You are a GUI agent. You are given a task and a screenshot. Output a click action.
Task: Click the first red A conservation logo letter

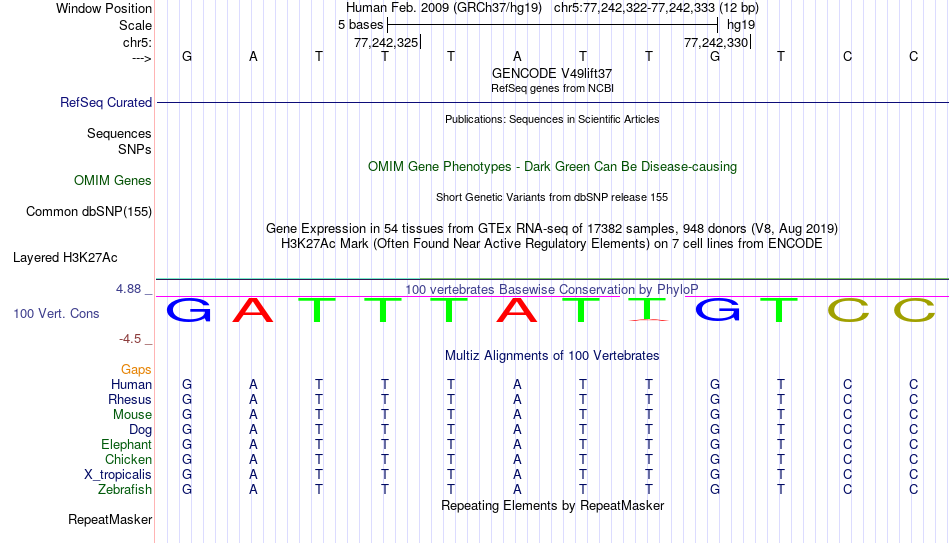[x=253, y=310]
